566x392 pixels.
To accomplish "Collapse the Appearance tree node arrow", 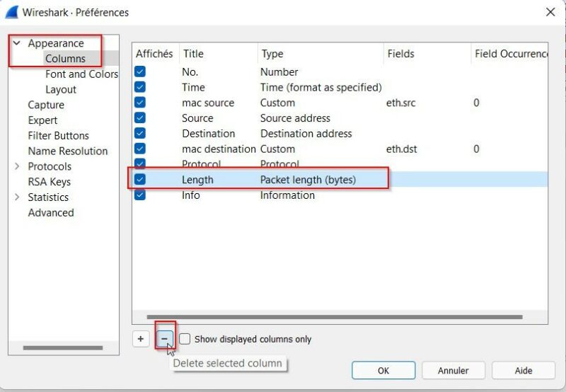I will (16, 43).
